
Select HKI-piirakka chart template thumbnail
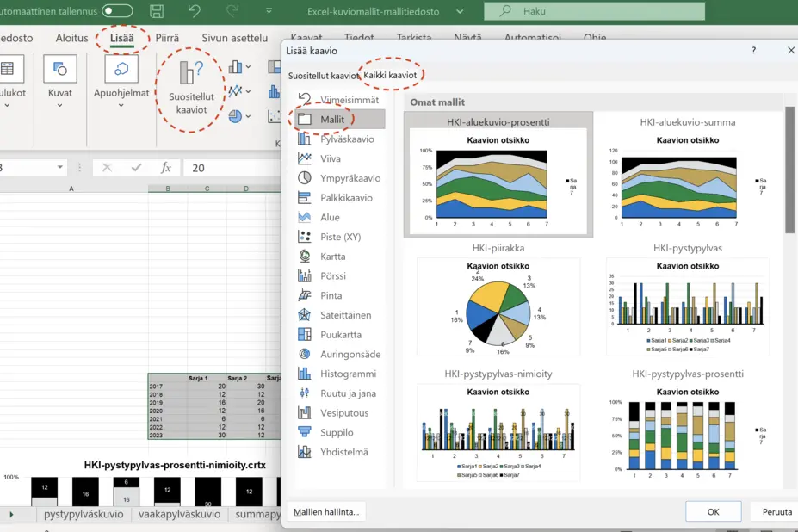498,300
